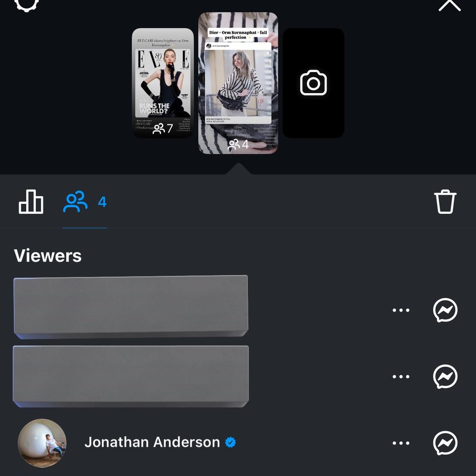Message Jonathan Anderson via Messenger icon
This screenshot has width=476, height=476.
tap(445, 443)
